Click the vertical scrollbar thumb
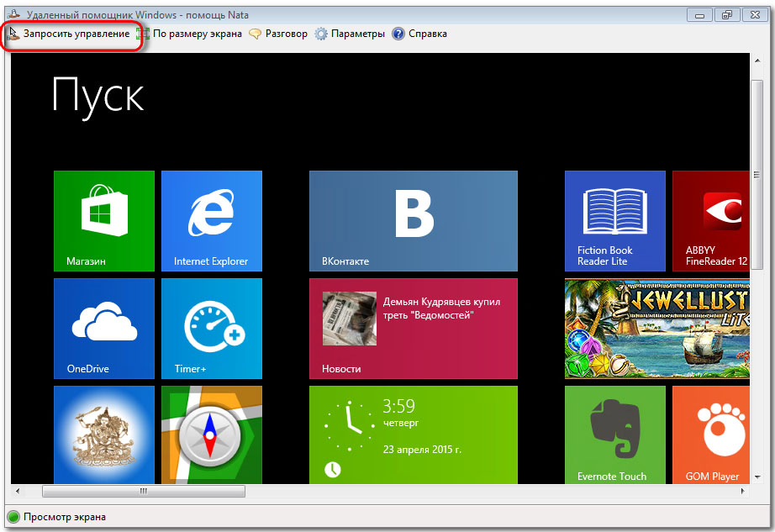 pos(757,174)
